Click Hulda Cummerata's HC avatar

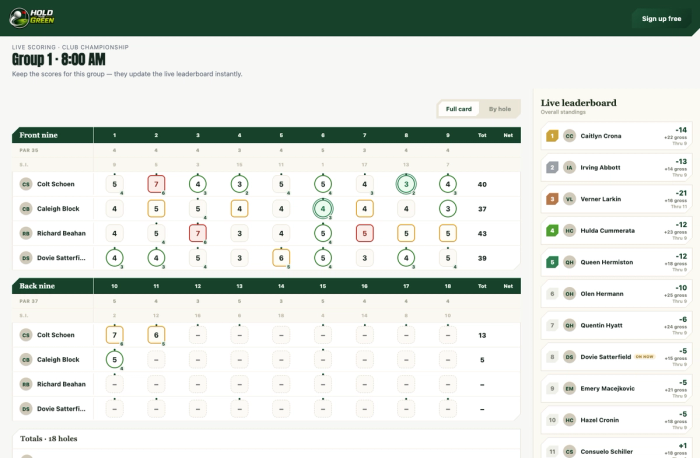(x=569, y=231)
